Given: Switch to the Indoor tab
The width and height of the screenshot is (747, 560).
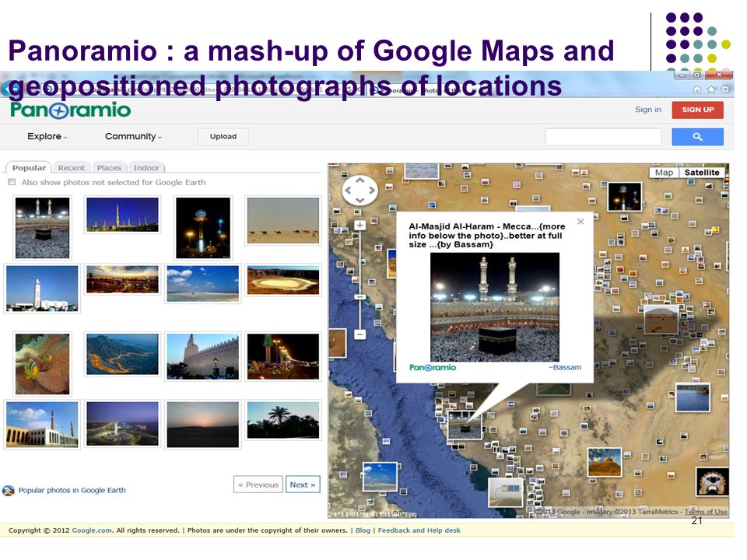Looking at the screenshot, I should 146,168.
